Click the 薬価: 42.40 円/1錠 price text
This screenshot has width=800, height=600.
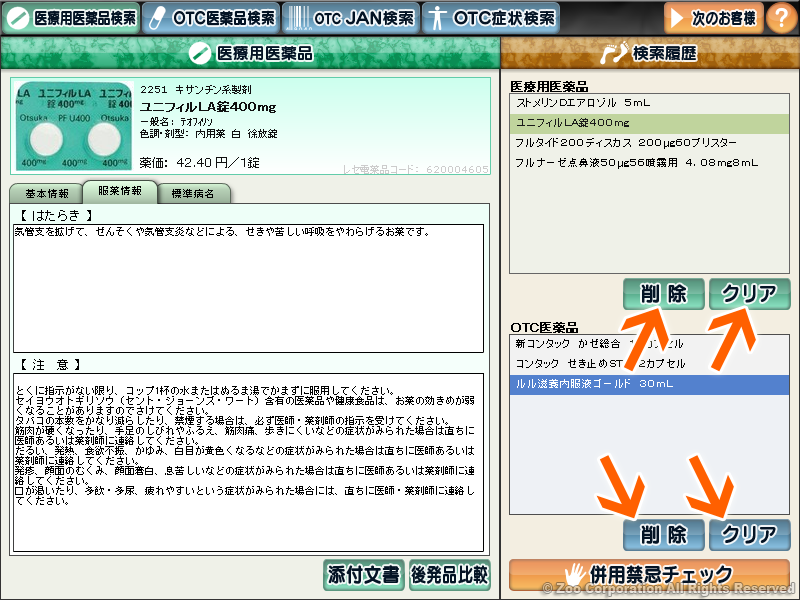point(199,163)
